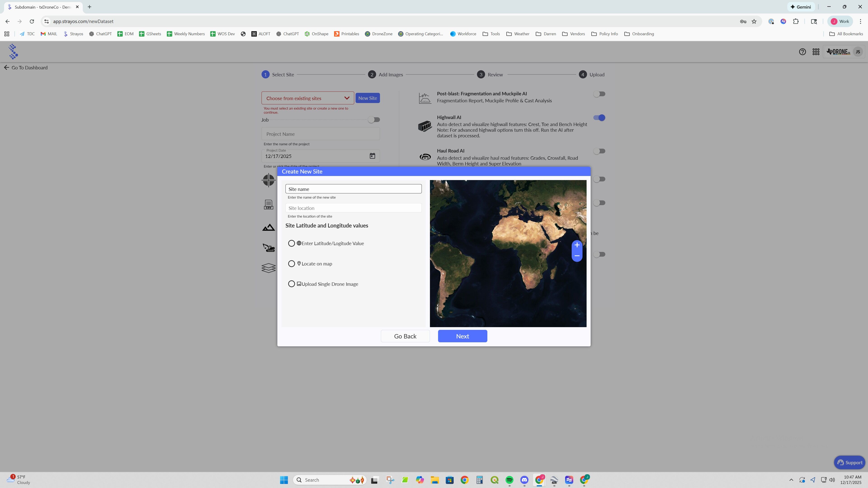The image size is (868, 488).
Task: Click the stacked layers icon
Action: (x=269, y=268)
